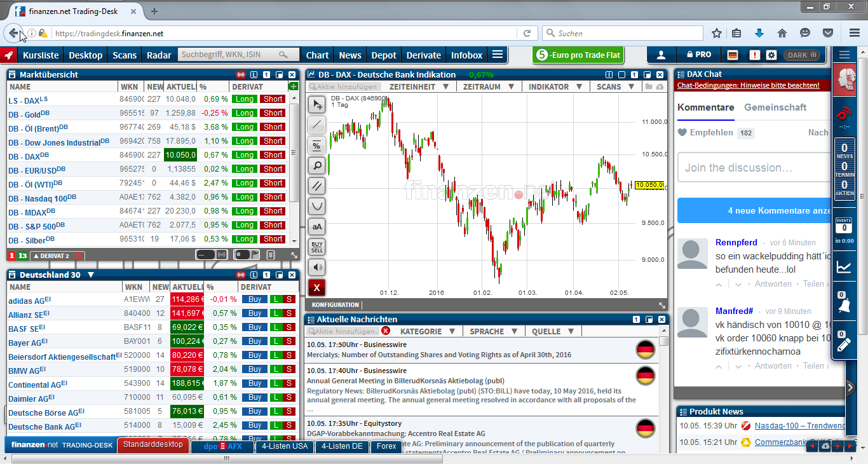Open the ZEITEINHEIT dropdown

point(419,86)
